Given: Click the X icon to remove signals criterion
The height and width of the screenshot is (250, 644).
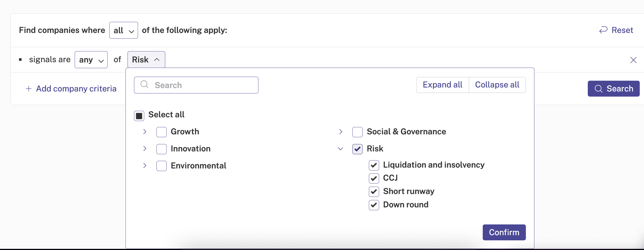Looking at the screenshot, I should [633, 60].
